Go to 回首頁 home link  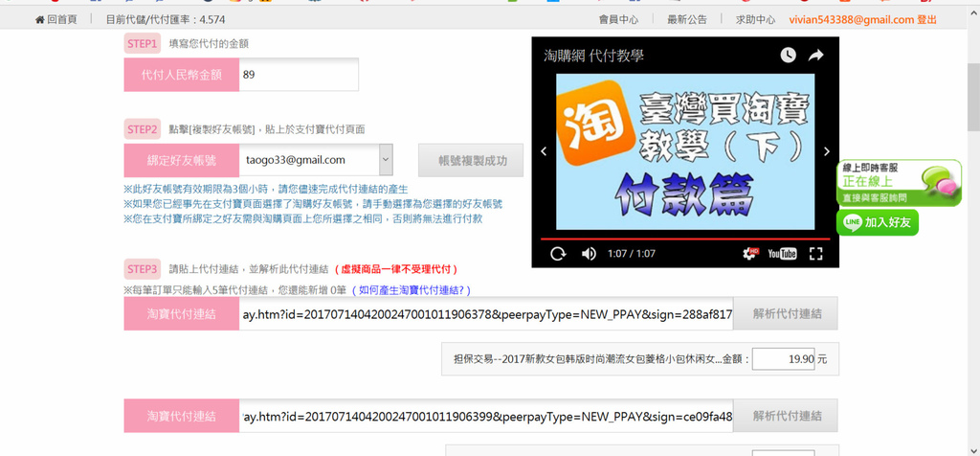pyautogui.click(x=56, y=19)
